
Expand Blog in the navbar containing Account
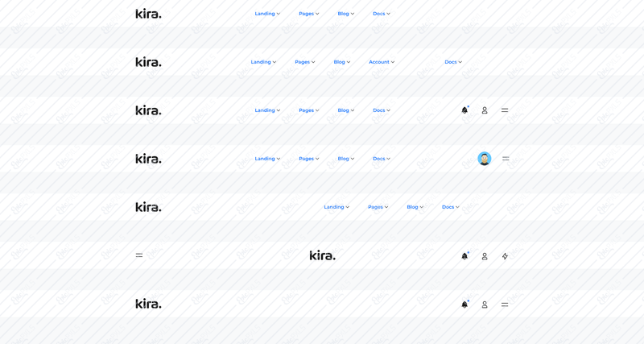tap(341, 62)
